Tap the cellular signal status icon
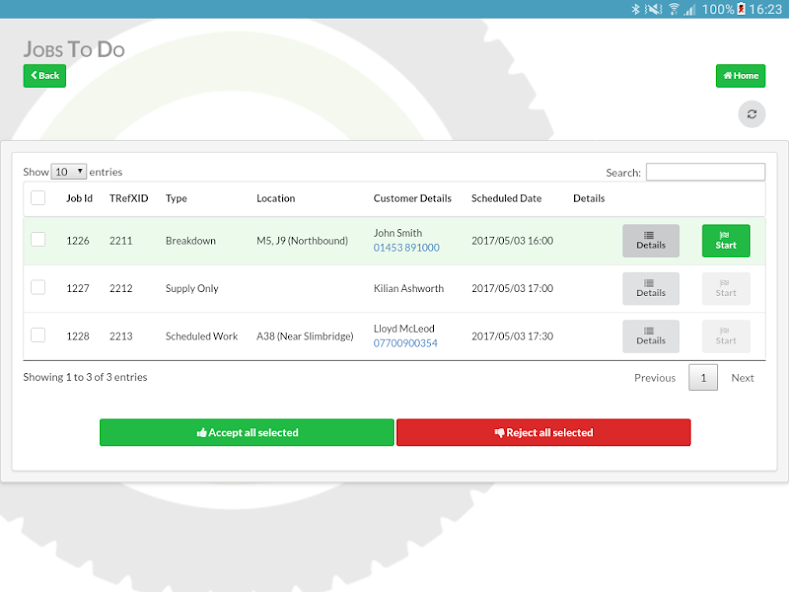 (x=690, y=9)
